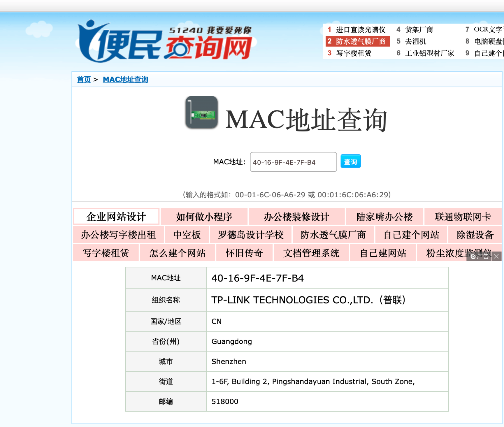Viewport: 504px width, 427px height.
Task: Open the 首页 breadcrumb link
Action: 84,79
